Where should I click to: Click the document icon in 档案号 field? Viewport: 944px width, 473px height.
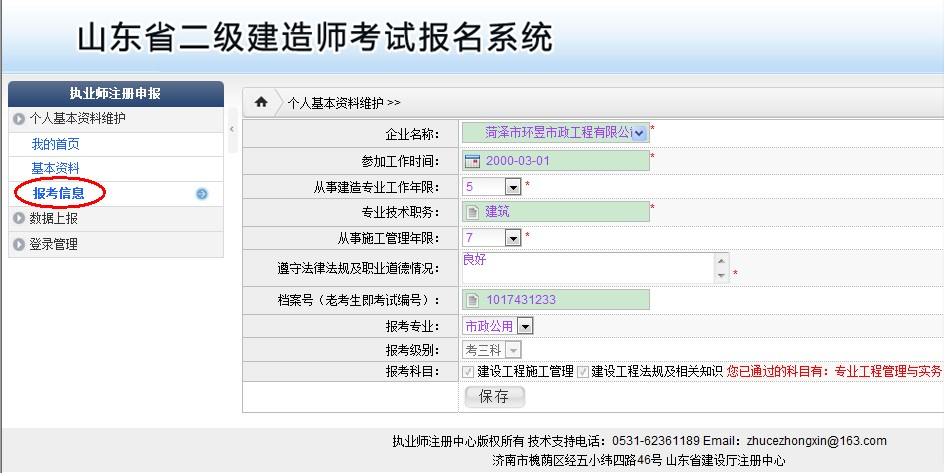[473, 300]
